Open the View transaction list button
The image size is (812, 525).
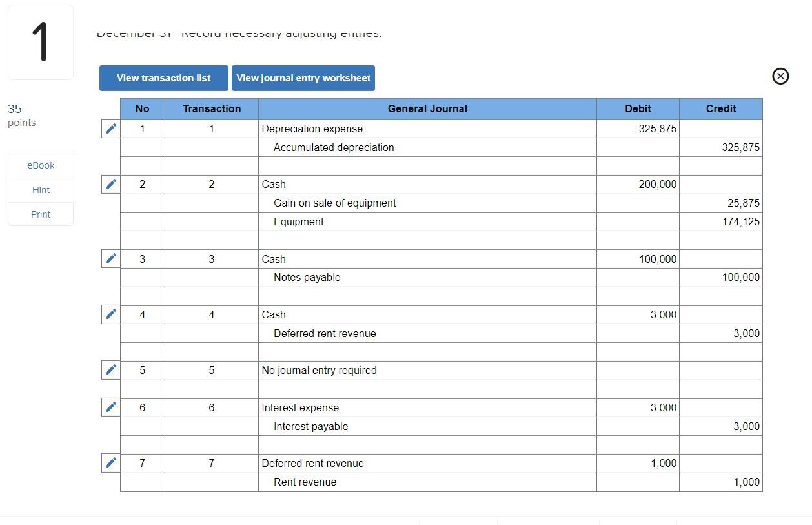164,78
